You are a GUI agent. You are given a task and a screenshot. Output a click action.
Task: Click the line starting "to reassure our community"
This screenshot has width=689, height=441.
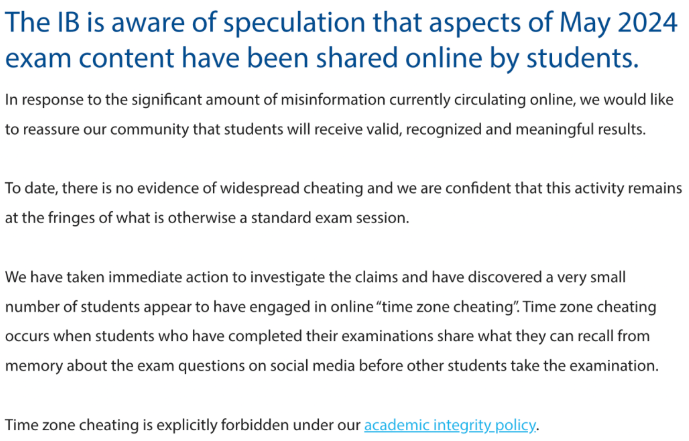325,130
